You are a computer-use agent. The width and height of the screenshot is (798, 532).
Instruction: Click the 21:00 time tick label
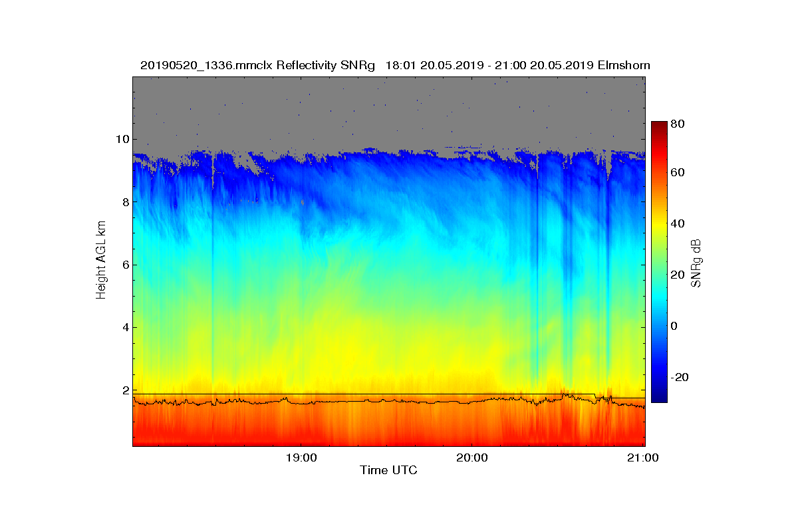tap(644, 458)
